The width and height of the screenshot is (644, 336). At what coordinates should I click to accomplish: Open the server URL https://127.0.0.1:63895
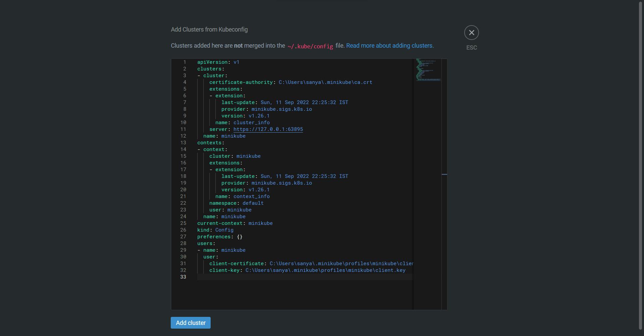[x=268, y=129]
